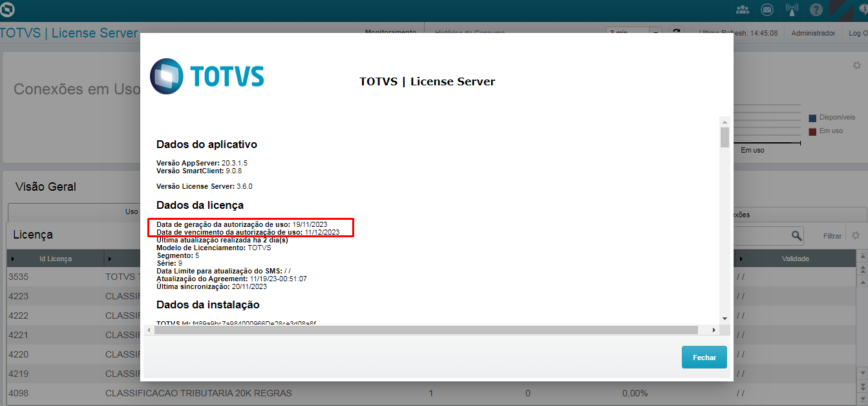Click single up arrow in grid scrollbar

[x=862, y=281]
